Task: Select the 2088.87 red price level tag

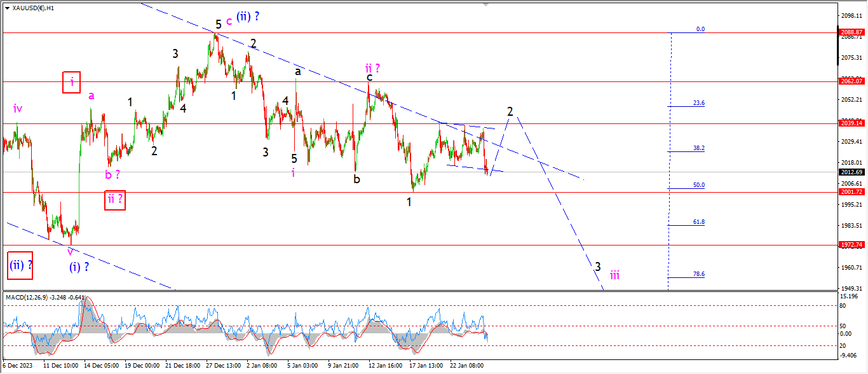Action: point(850,32)
